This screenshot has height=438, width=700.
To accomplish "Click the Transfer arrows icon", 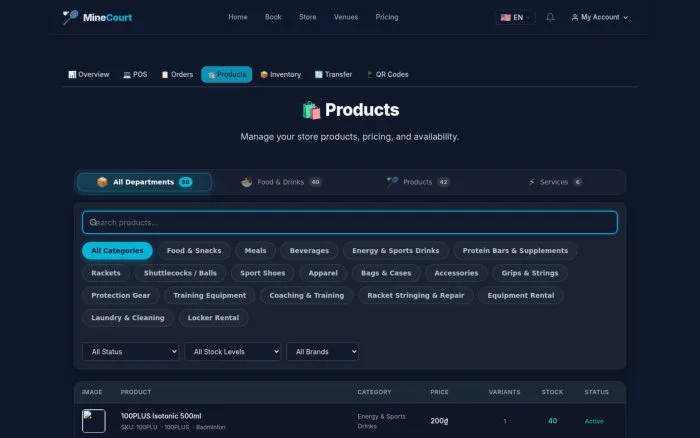I will tap(318, 75).
